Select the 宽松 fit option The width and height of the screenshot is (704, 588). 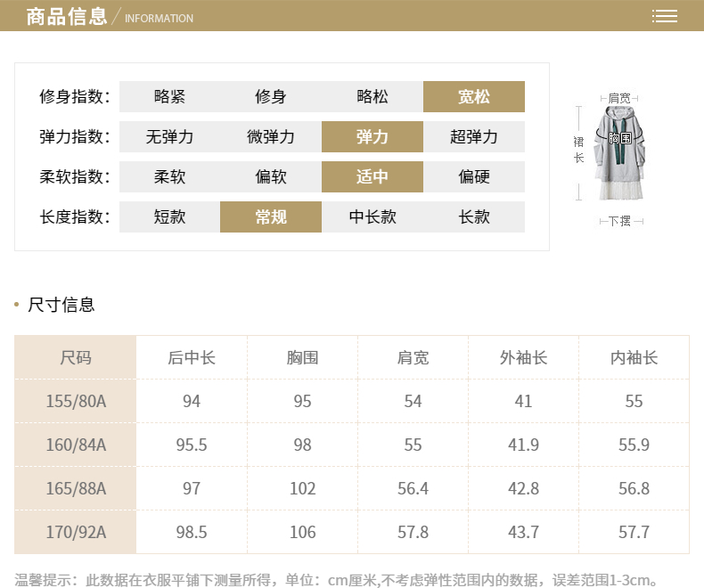tap(473, 97)
